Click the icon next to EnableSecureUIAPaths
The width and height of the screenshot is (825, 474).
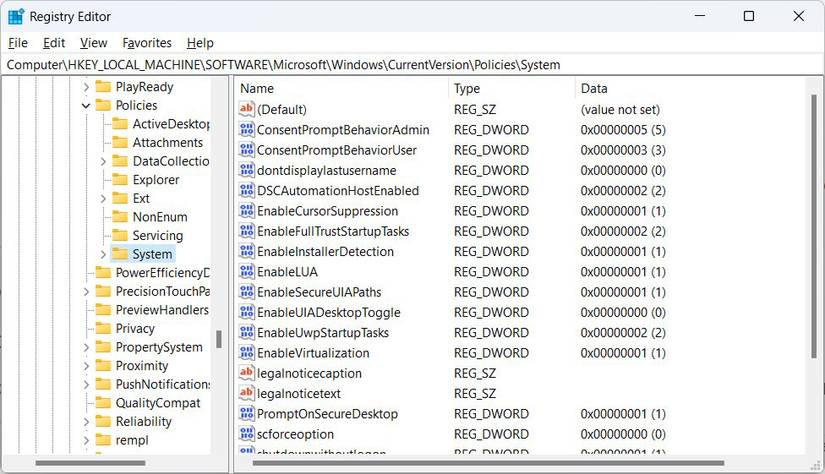(x=246, y=291)
